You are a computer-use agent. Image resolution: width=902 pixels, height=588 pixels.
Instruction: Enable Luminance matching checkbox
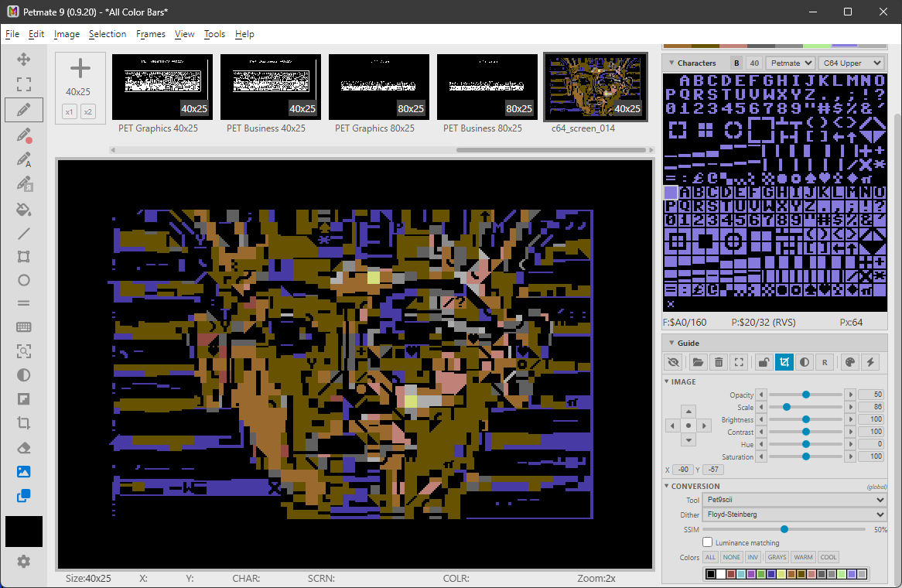tap(708, 542)
